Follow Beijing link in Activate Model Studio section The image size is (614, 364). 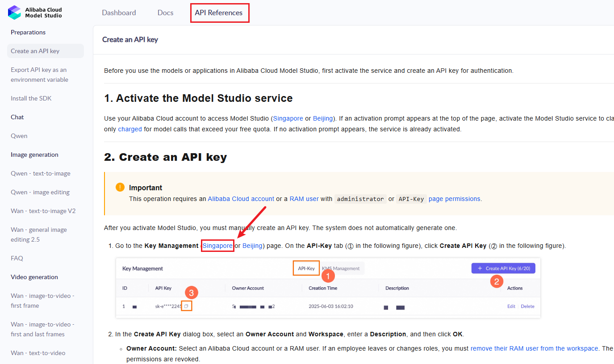(323, 118)
